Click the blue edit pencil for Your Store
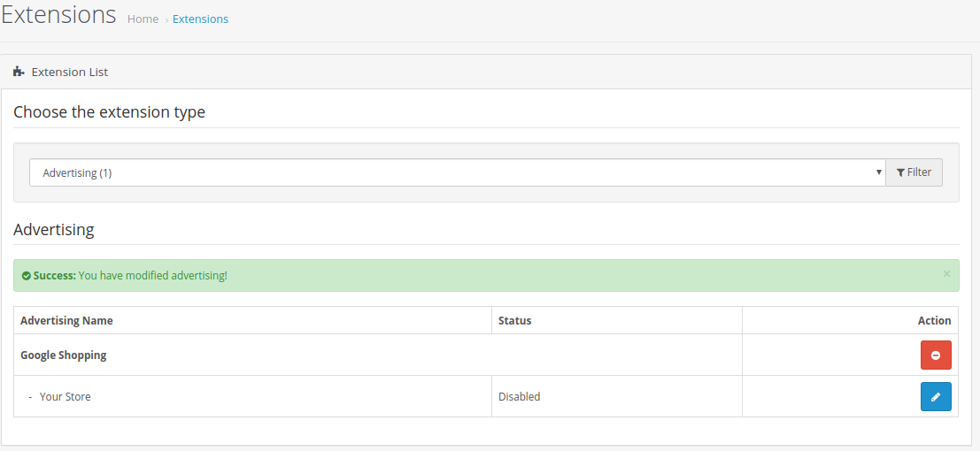The image size is (980, 451). 936,397
